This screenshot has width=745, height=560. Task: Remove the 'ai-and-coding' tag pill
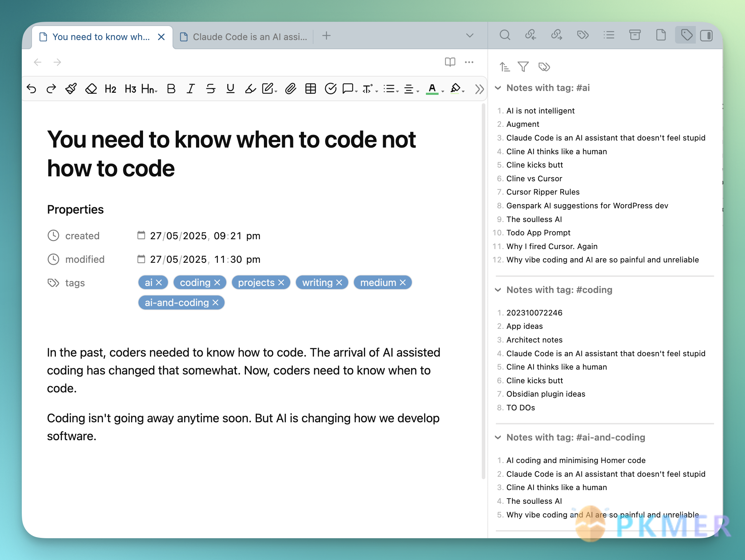215,302
